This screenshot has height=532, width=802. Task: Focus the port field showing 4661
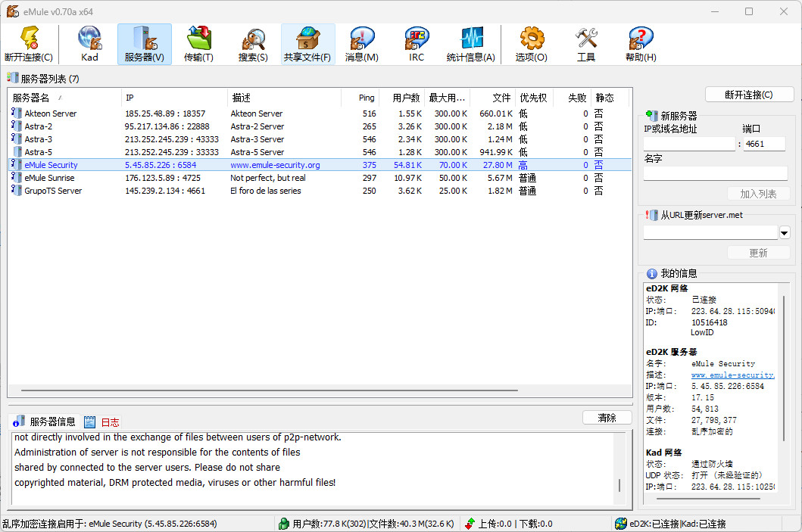[x=764, y=144]
